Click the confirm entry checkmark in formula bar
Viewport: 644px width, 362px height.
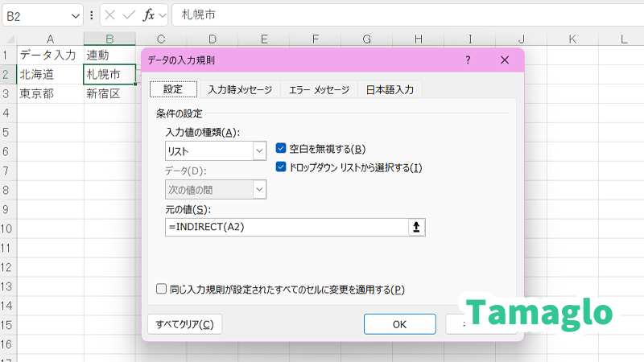(x=130, y=15)
